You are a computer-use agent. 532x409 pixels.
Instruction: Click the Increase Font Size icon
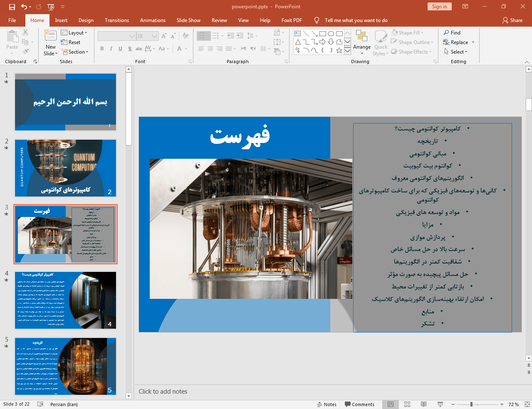pos(164,36)
